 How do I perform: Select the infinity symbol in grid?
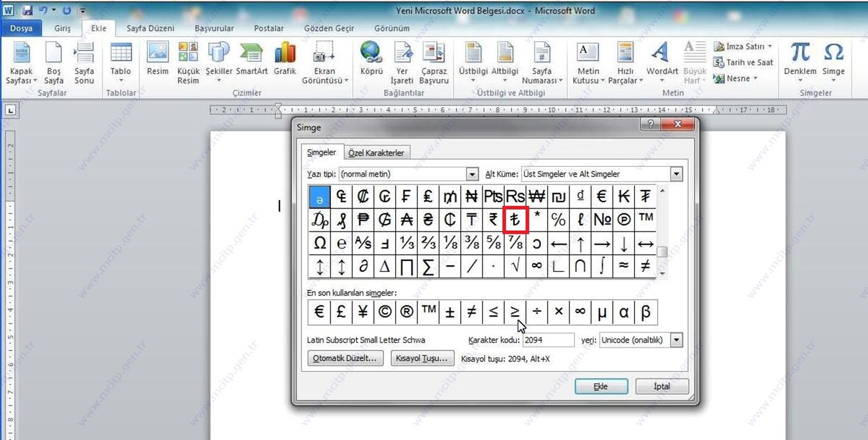tap(537, 266)
